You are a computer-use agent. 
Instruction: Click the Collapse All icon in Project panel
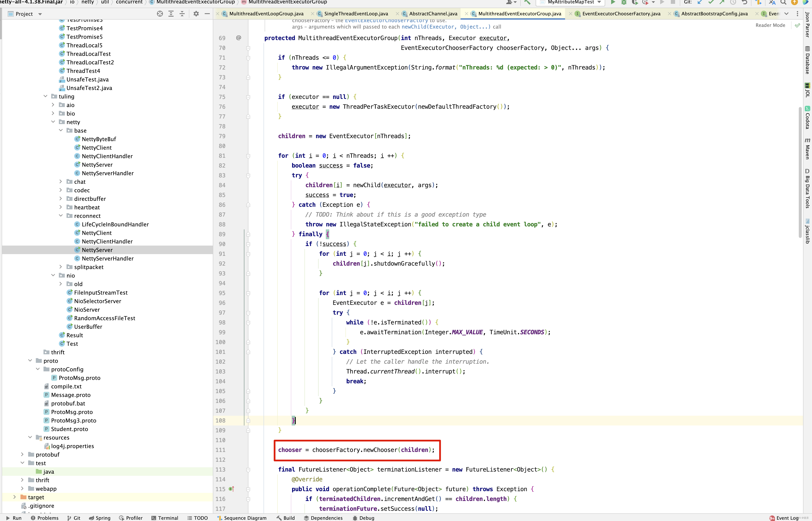coord(182,14)
